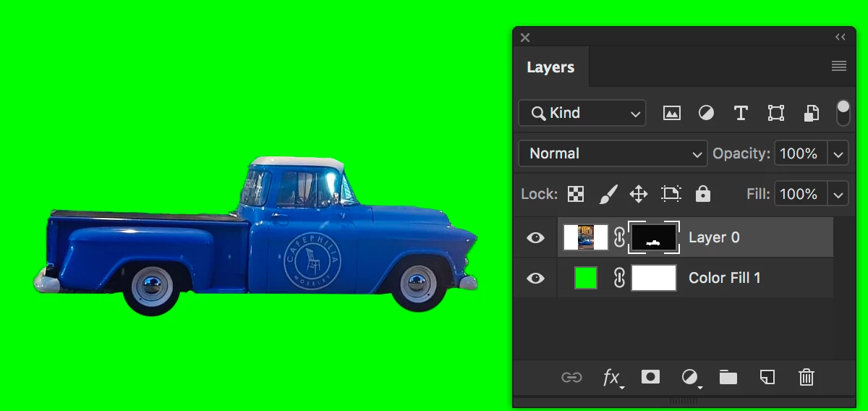
Task: Open the Kind filter dropdown
Action: [582, 113]
